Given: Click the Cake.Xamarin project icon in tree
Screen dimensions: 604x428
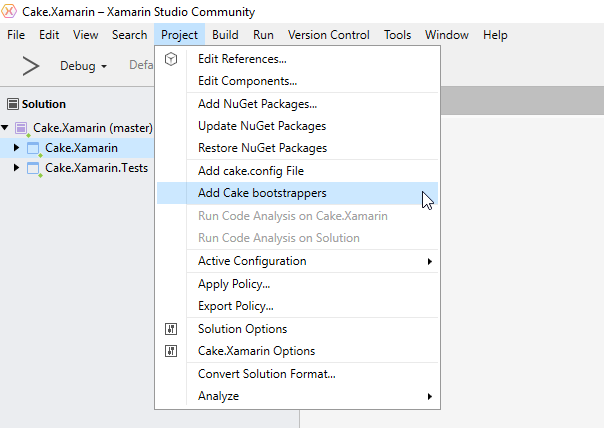Looking at the screenshot, I should coord(33,148).
